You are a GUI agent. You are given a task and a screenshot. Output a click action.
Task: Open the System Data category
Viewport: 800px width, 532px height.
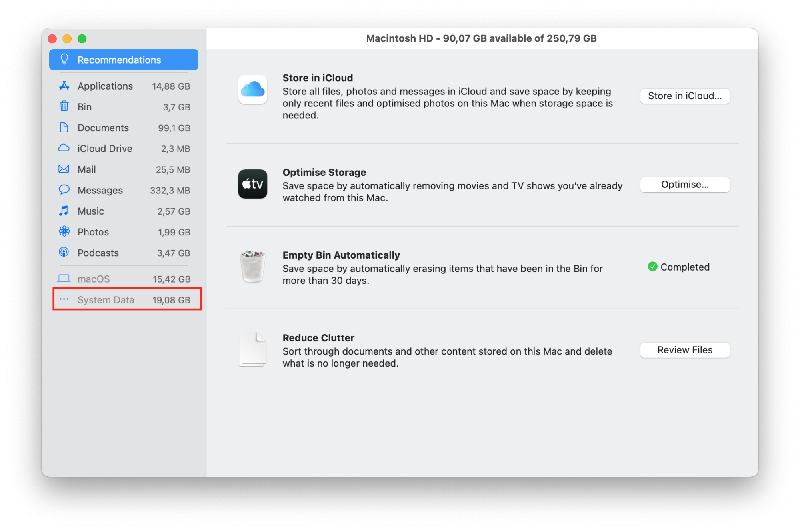click(127, 299)
